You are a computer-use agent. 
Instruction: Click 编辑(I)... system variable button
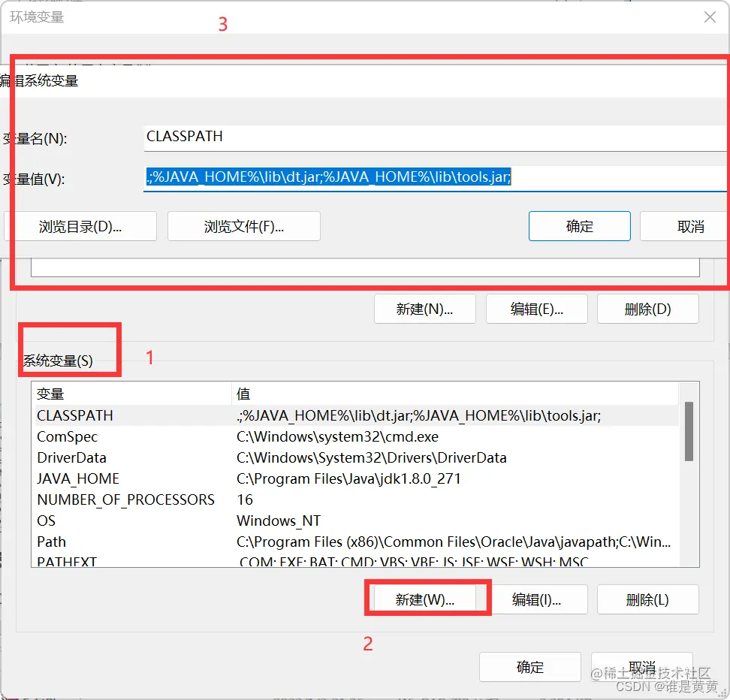tap(537, 599)
